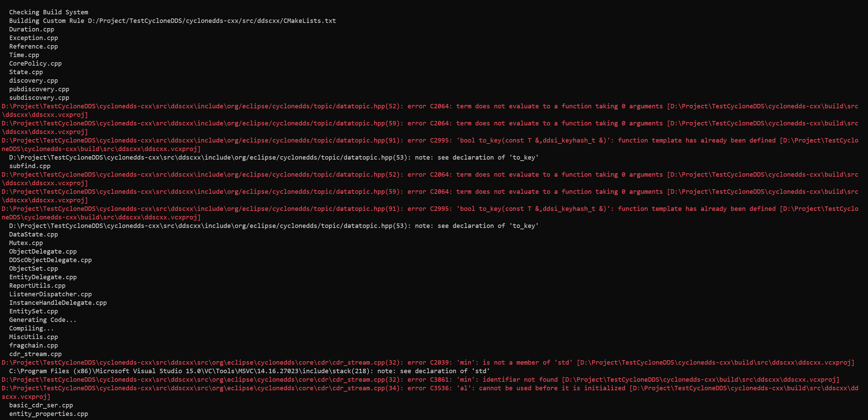Click the State.cpp output line

tap(26, 72)
